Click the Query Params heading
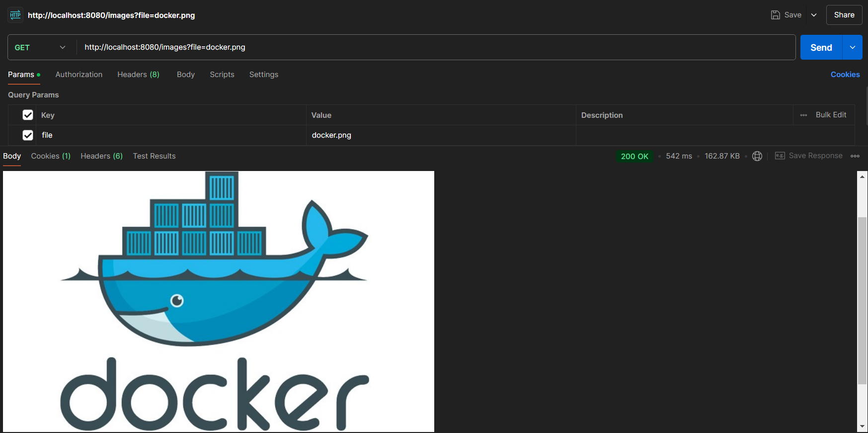 click(33, 95)
